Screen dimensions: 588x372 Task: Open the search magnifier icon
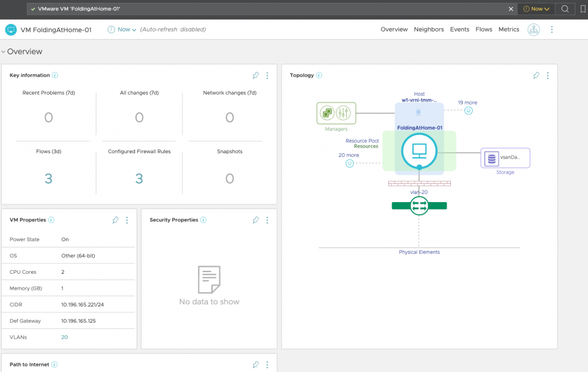(x=565, y=9)
